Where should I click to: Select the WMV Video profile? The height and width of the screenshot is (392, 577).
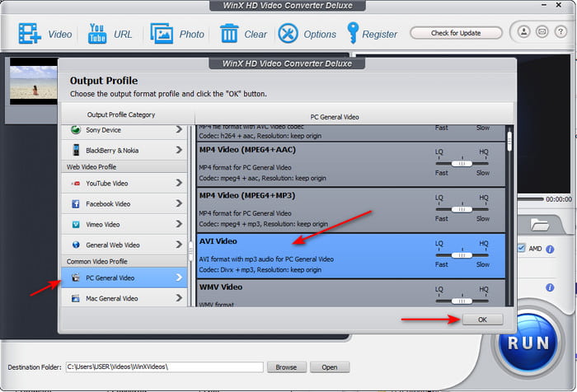coord(351,293)
